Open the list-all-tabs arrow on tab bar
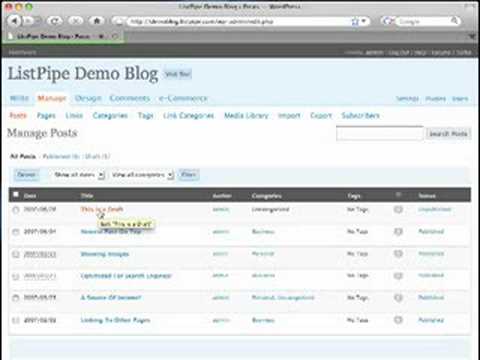 click(x=473, y=36)
